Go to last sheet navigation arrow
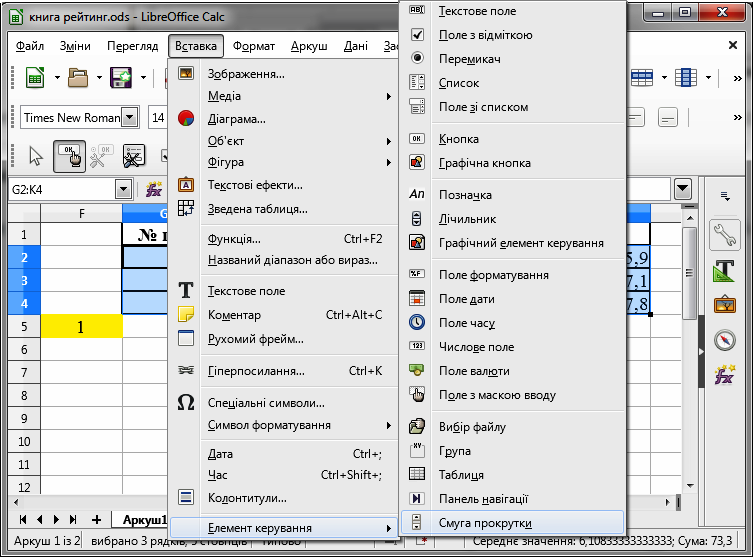Viewport: 753px width, 557px height. point(73,520)
